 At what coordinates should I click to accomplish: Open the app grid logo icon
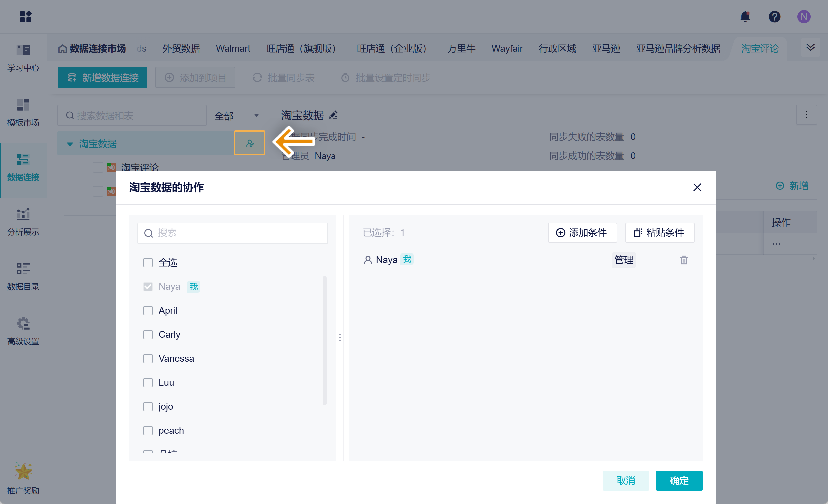pos(26,16)
